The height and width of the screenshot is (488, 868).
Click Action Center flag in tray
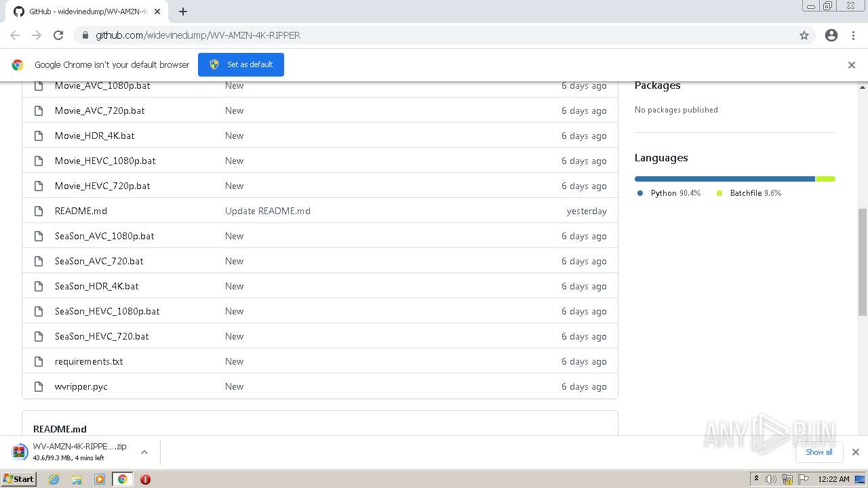pos(804,479)
